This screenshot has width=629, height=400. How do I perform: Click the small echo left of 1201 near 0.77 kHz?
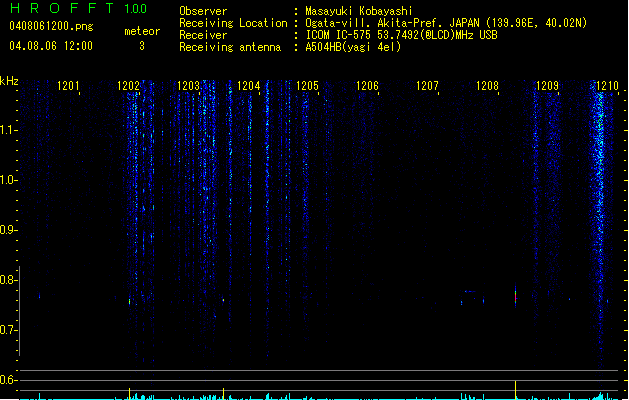[x=39, y=296]
